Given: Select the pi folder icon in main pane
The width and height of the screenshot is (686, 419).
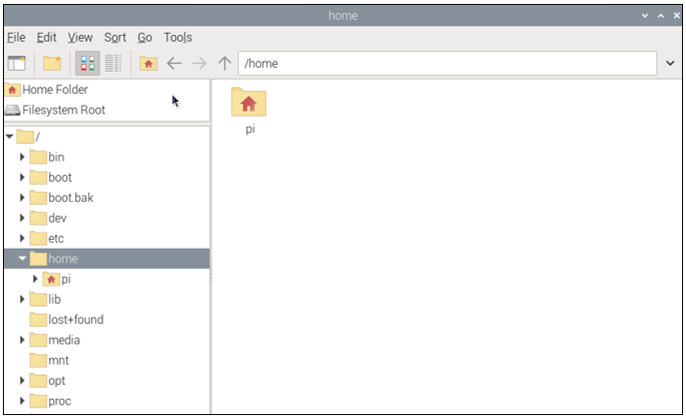Looking at the screenshot, I should [249, 111].
